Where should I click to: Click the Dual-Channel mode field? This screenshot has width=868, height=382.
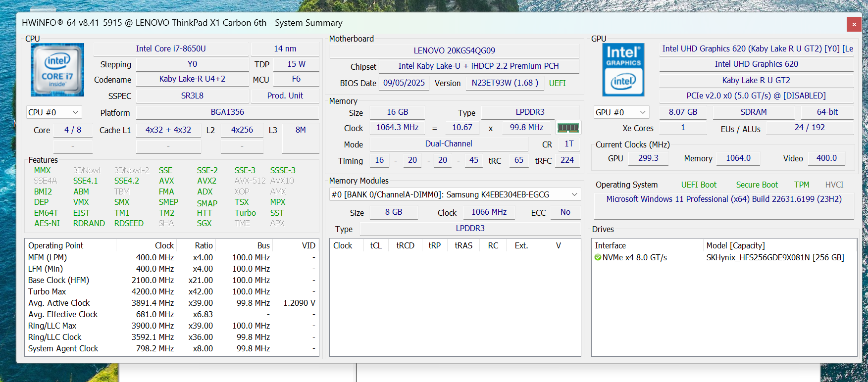tap(449, 143)
